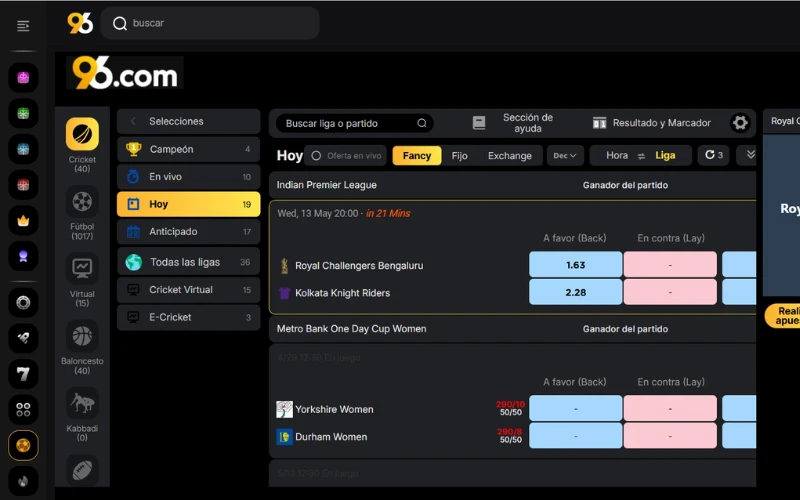Click Lay cell for Kolkata Knight Riders
This screenshot has width=800, height=500.
tap(670, 292)
